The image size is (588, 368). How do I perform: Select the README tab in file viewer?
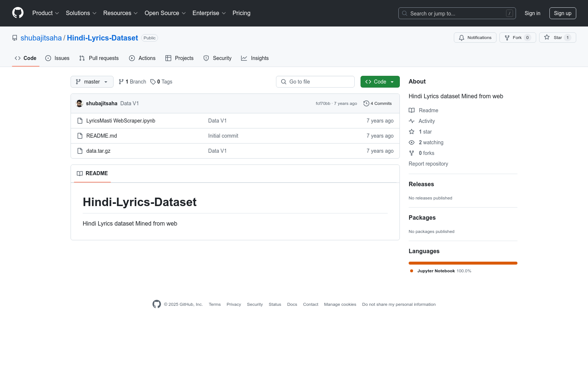point(92,173)
